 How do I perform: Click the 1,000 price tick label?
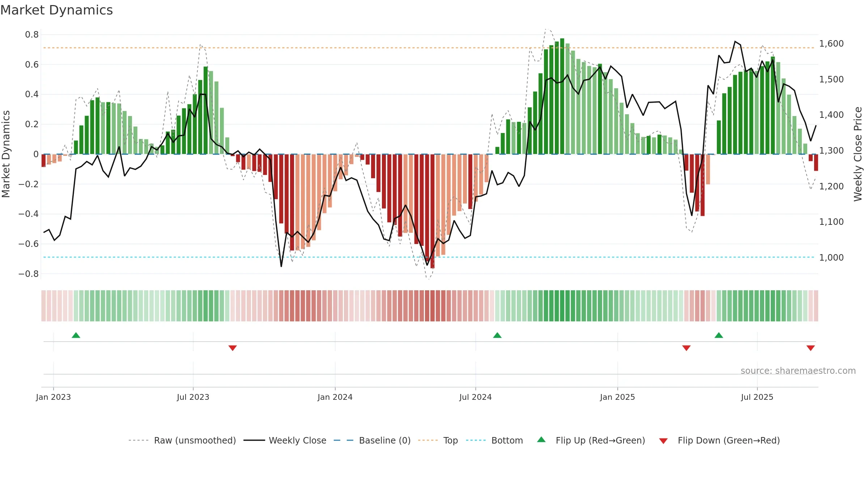tap(831, 258)
